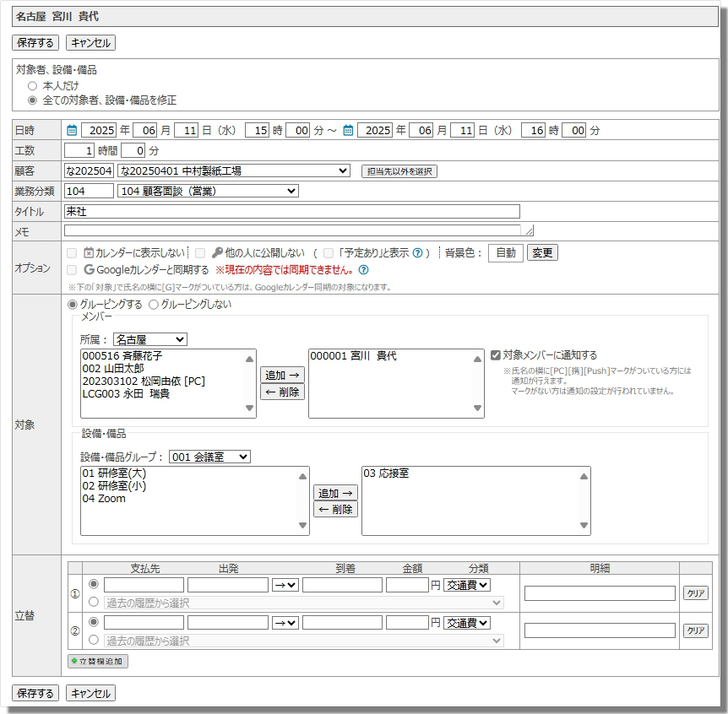The width and height of the screenshot is (728, 714).
Task: Click memo field resize handle
Action: click(530, 230)
